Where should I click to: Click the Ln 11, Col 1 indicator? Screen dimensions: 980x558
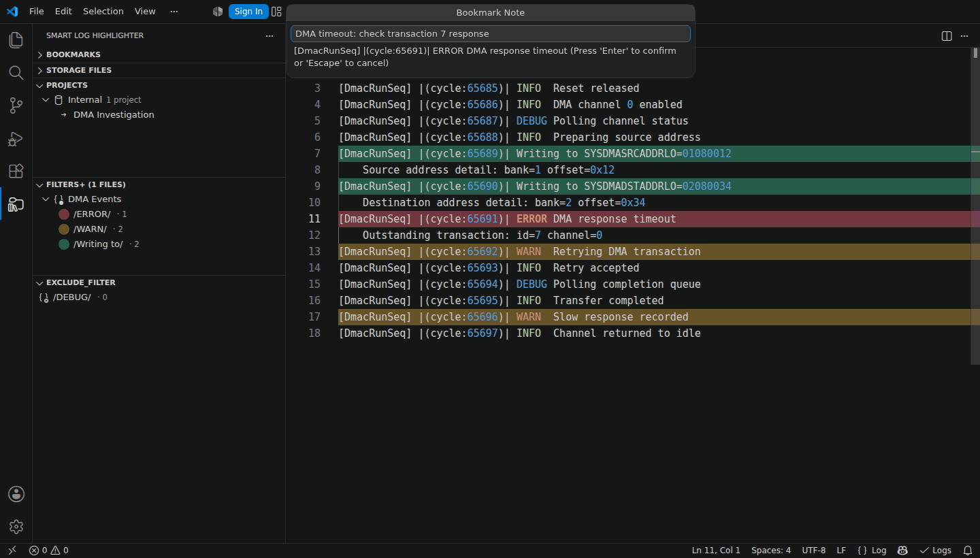click(x=716, y=551)
